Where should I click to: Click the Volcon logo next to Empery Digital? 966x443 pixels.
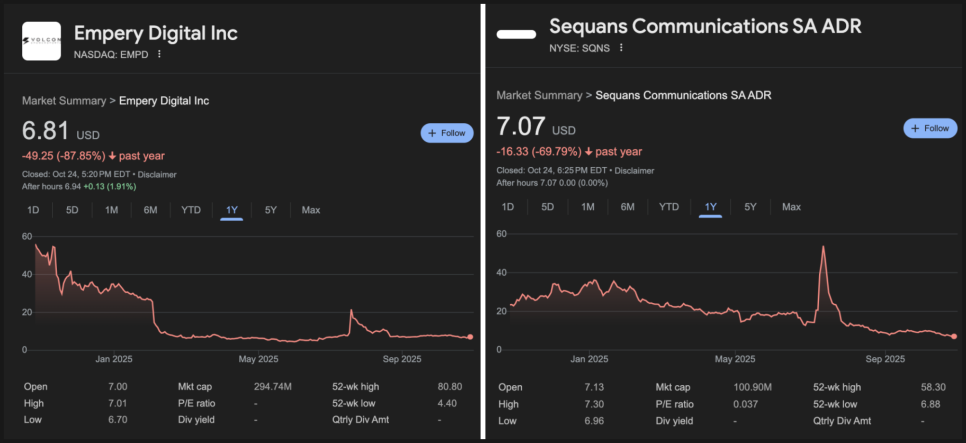(41, 41)
